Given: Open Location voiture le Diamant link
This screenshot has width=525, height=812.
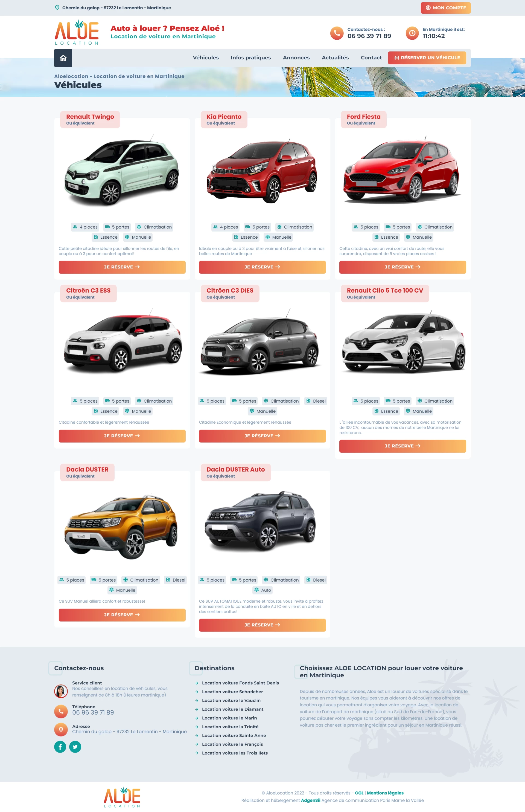Looking at the screenshot, I should [x=232, y=709].
